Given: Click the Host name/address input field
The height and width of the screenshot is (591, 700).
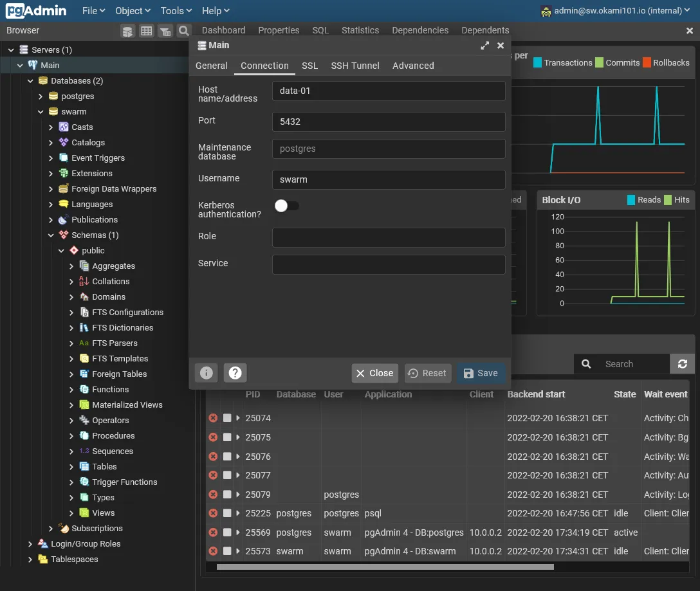Looking at the screenshot, I should pyautogui.click(x=389, y=91).
